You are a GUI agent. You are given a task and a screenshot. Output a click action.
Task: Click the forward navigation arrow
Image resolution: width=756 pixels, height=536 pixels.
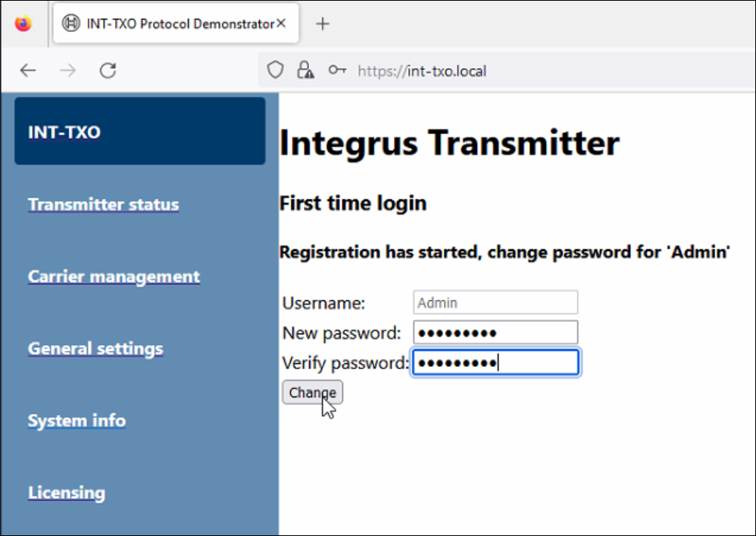point(68,71)
